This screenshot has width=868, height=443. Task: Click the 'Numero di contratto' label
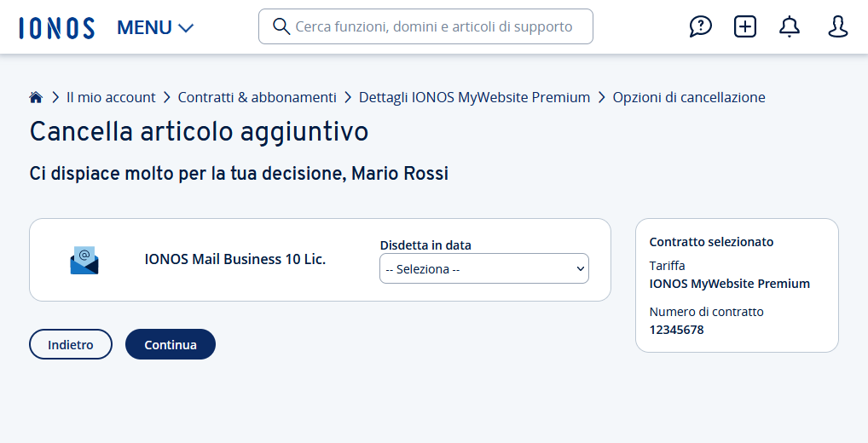tap(706, 312)
